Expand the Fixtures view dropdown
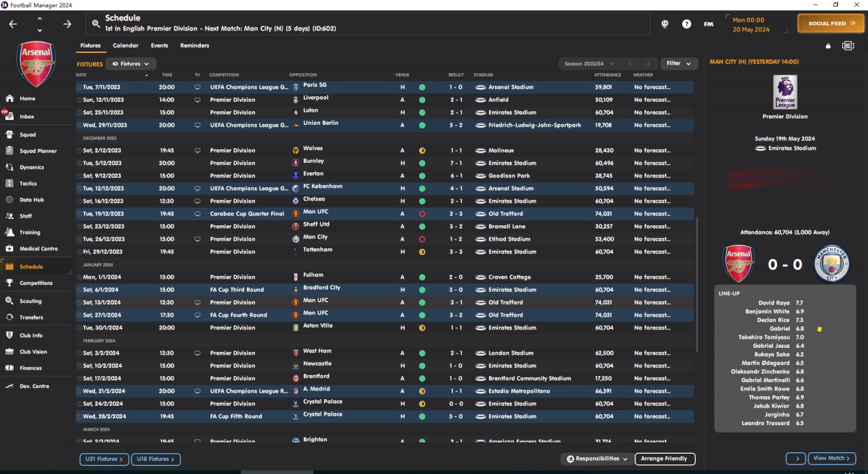Viewport: 868px width, 474px height. click(x=131, y=64)
